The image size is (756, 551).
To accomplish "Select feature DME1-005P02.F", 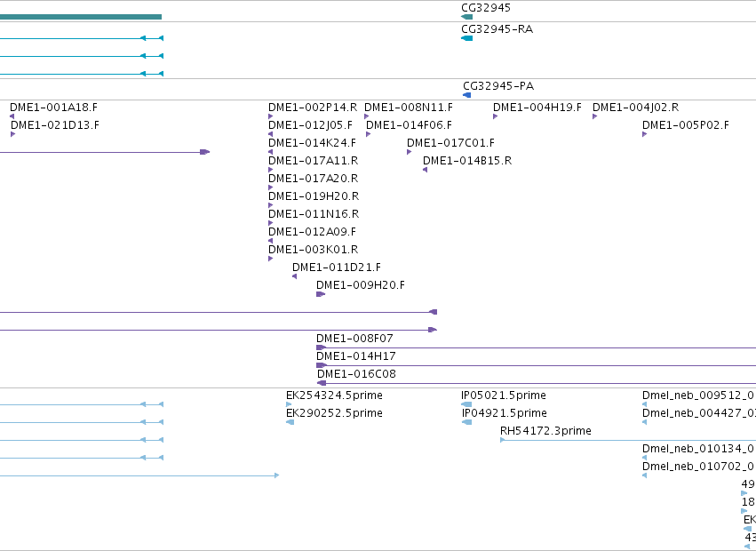I will click(x=686, y=125).
